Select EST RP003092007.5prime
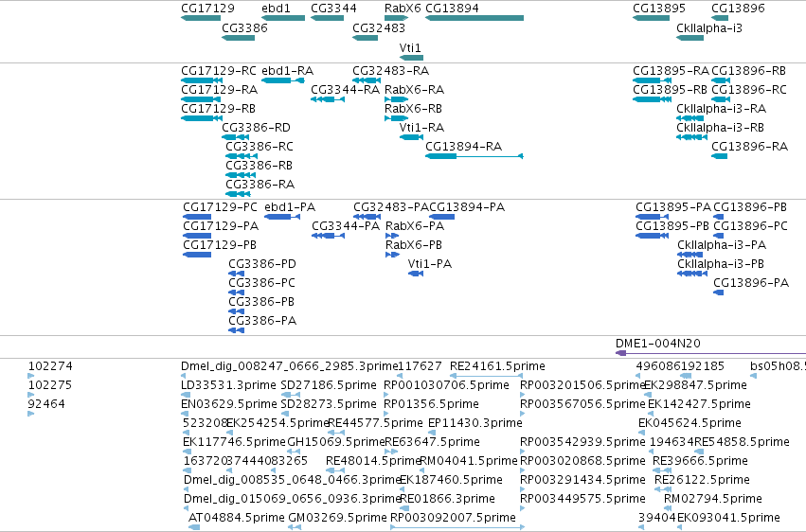 457,527
